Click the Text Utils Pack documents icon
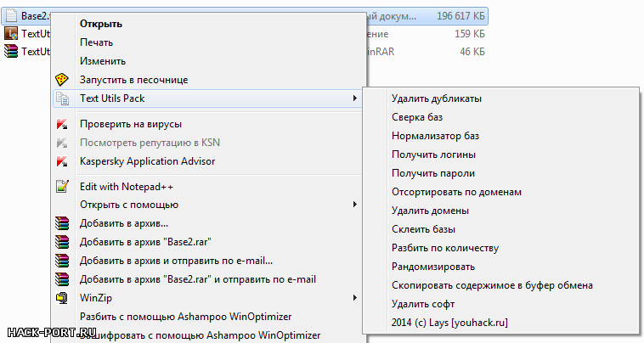The width and height of the screenshot is (644, 343). [62, 98]
